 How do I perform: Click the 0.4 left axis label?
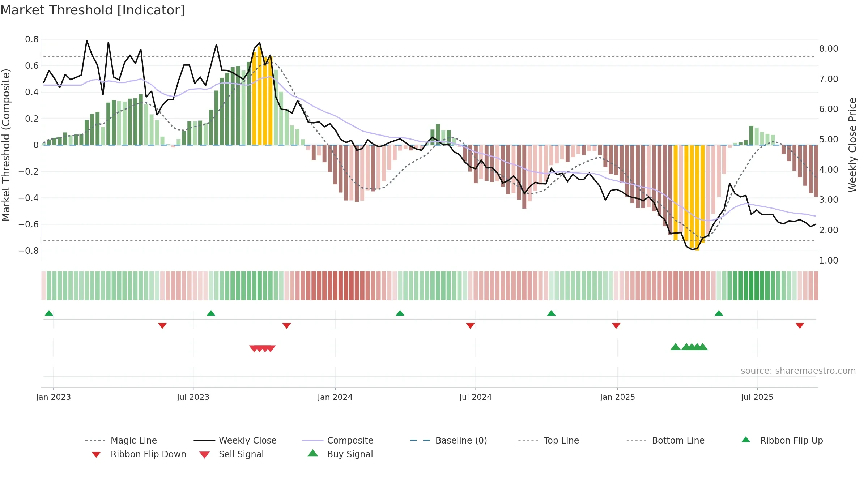[32, 92]
